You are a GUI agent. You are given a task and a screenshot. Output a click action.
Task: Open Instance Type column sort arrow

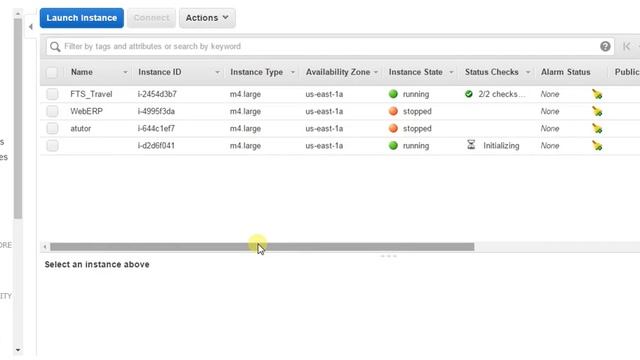point(293,73)
